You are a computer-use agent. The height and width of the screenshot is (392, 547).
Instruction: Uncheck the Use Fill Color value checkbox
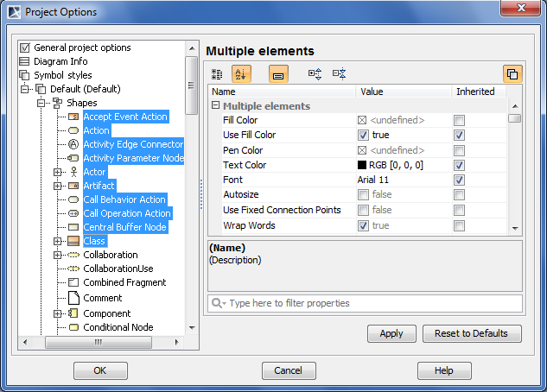(363, 136)
